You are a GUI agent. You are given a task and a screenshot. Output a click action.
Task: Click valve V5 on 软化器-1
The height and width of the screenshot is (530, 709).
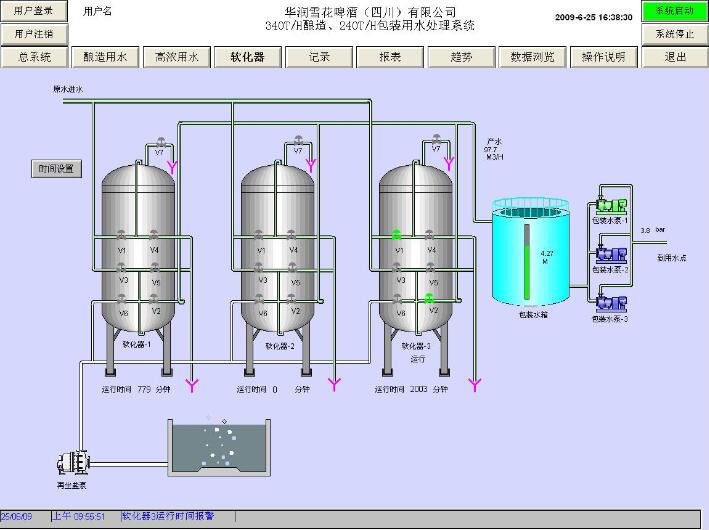pyautogui.click(x=155, y=267)
